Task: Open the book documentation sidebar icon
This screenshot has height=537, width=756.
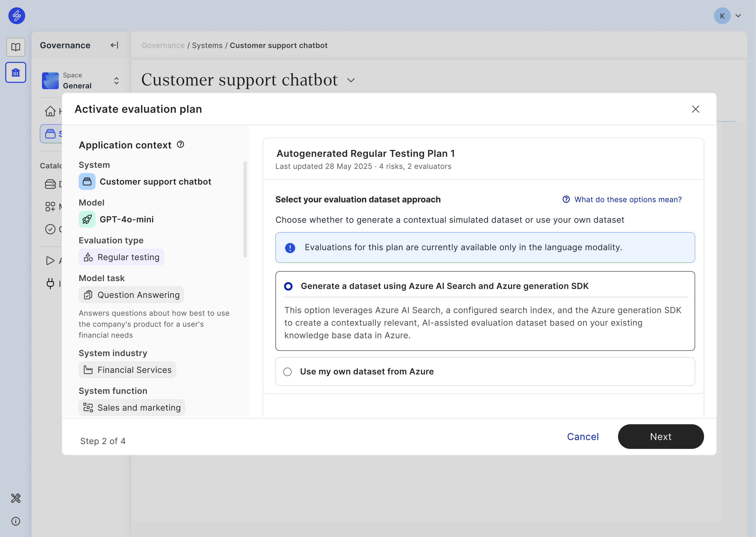Action: 15,47
